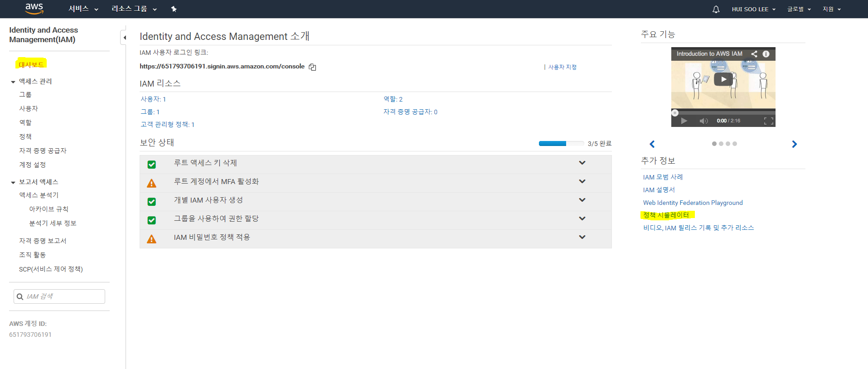Click green check icon for root access key row
868x369 pixels.
152,165
